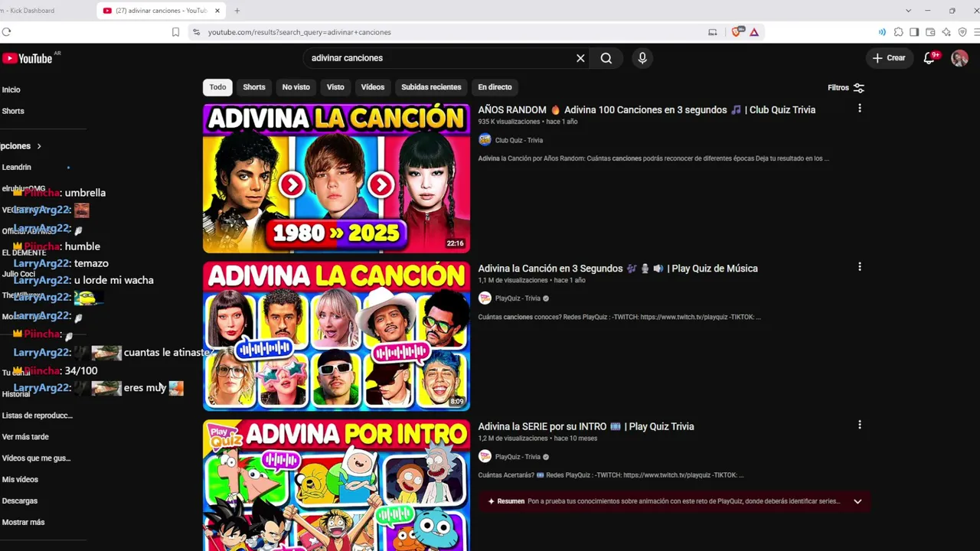Click the browser address bar URL
Image resolution: width=980 pixels, height=551 pixels.
pos(299,32)
